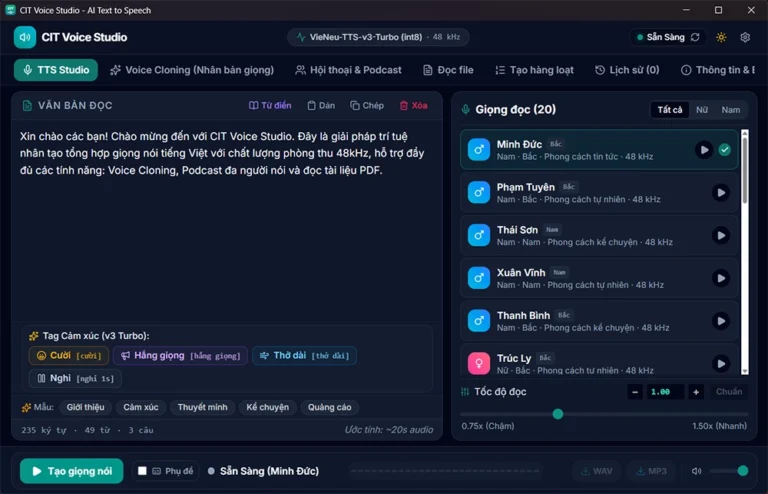The height and width of the screenshot is (494, 768).
Task: Insert the Thở dài emotion tag
Action: pyautogui.click(x=304, y=355)
